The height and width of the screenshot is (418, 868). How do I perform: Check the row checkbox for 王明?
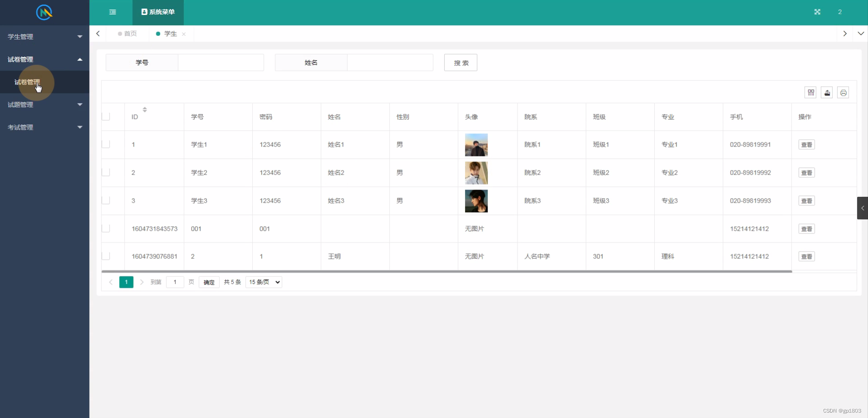coord(106,256)
